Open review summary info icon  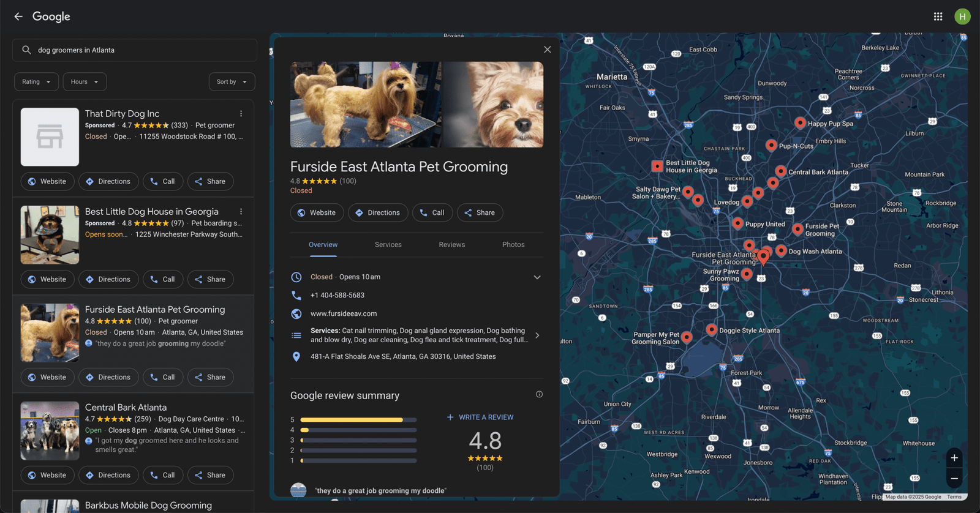[539, 394]
